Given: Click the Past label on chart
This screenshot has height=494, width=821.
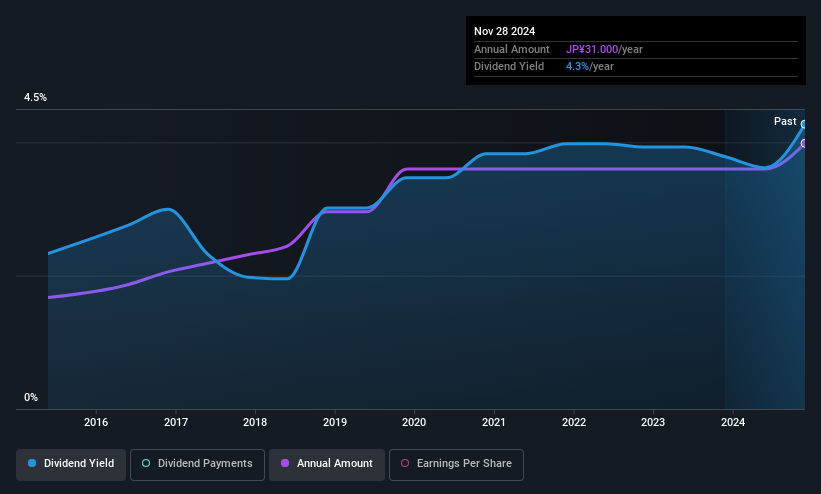Looking at the screenshot, I should click(x=785, y=122).
